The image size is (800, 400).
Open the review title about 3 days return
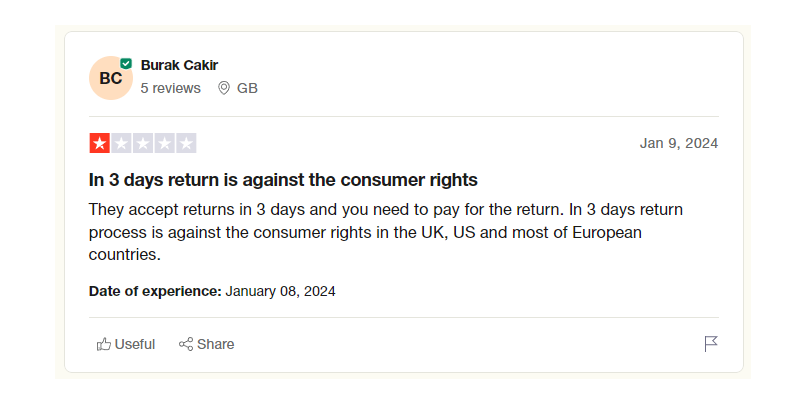[283, 180]
